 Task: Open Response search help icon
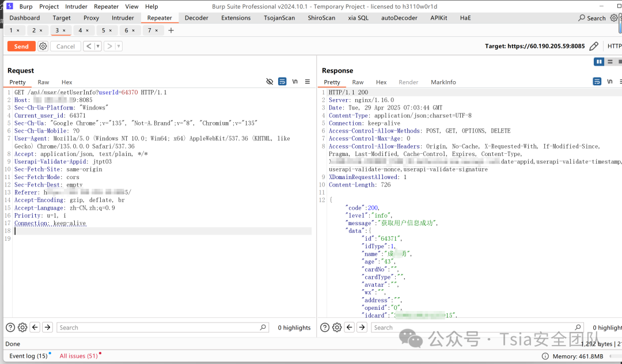click(325, 327)
